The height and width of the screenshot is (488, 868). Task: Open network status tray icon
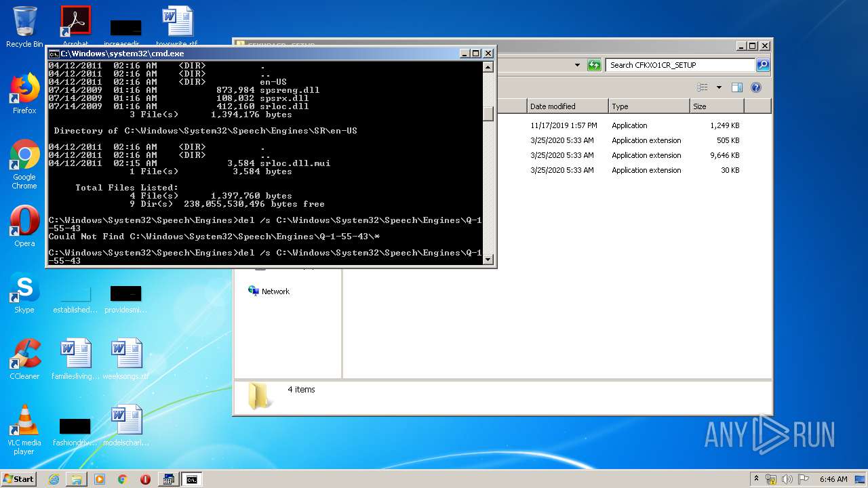771,479
